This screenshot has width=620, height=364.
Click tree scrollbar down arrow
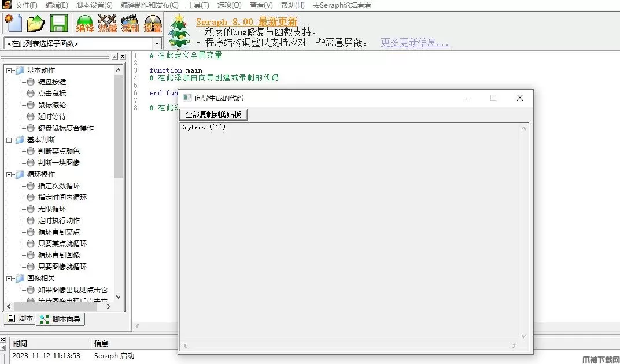coord(118,297)
